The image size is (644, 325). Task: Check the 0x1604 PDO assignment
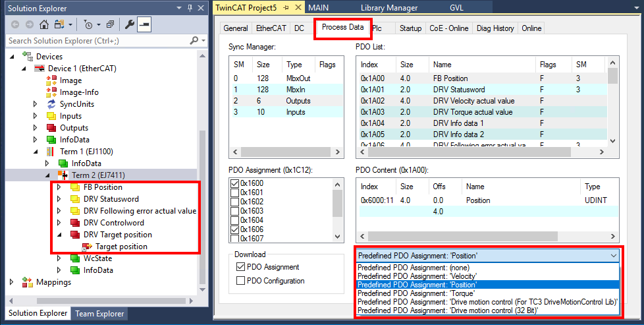(234, 220)
